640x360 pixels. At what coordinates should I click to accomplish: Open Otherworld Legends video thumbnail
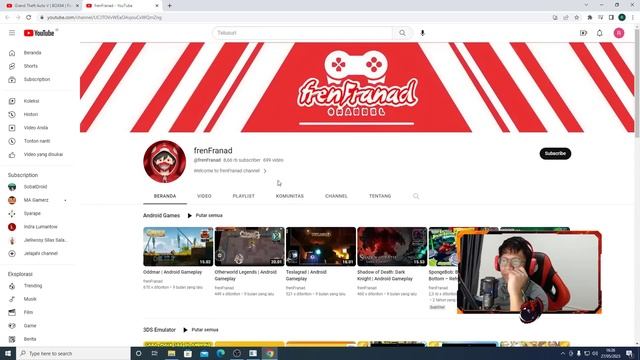click(x=249, y=247)
